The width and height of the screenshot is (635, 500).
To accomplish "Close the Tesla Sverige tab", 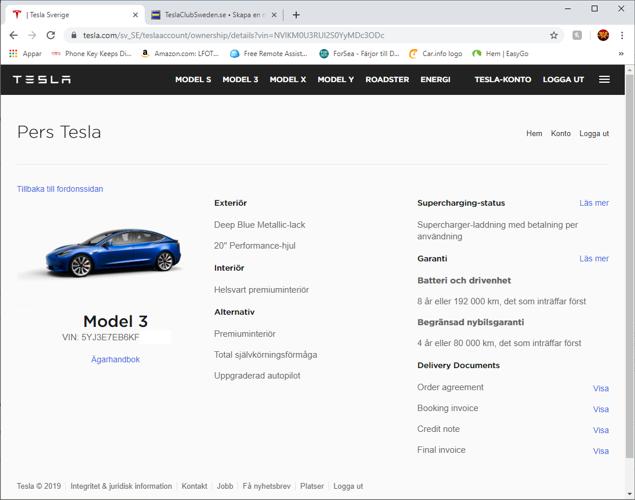I will coord(135,15).
